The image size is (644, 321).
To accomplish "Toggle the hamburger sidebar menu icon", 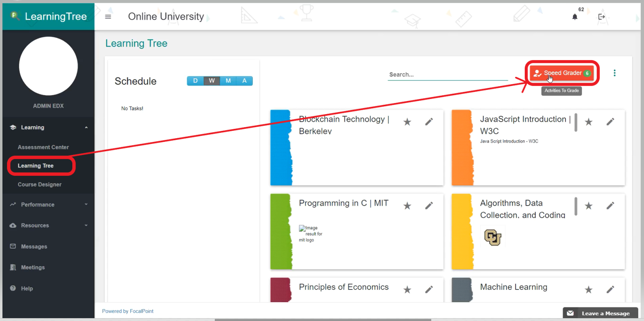I will coord(108,17).
